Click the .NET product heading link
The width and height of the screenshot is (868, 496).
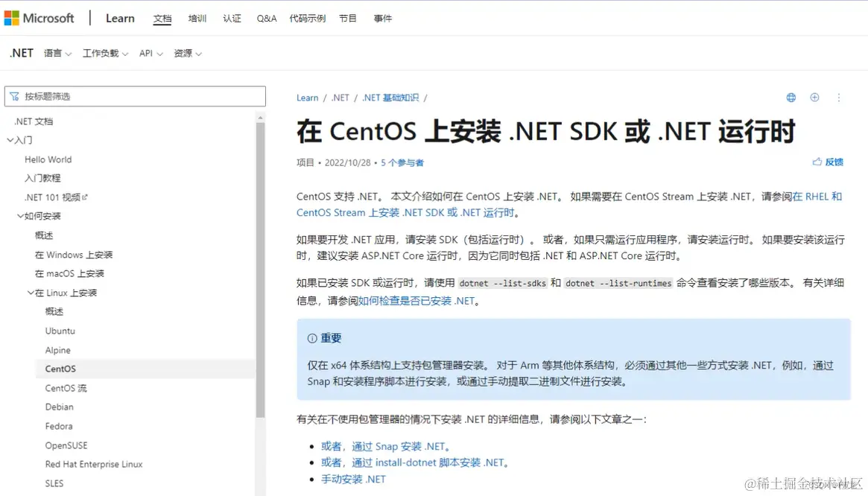pyautogui.click(x=22, y=53)
